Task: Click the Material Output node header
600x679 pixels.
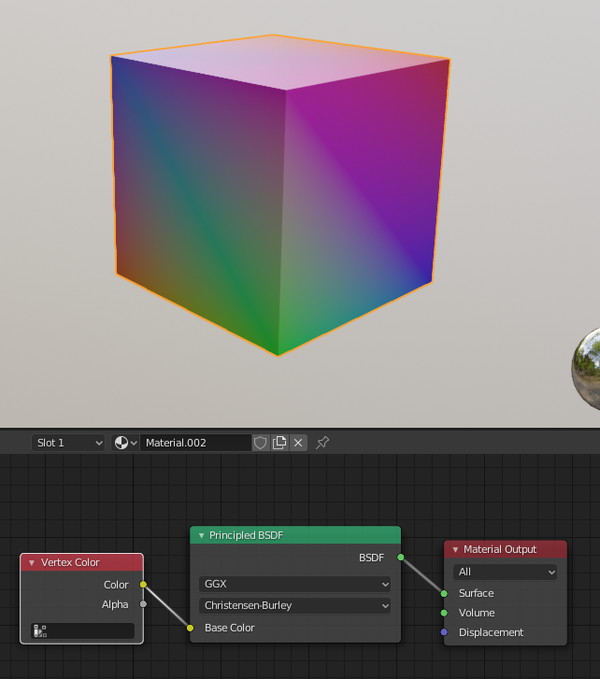Action: tap(505, 549)
